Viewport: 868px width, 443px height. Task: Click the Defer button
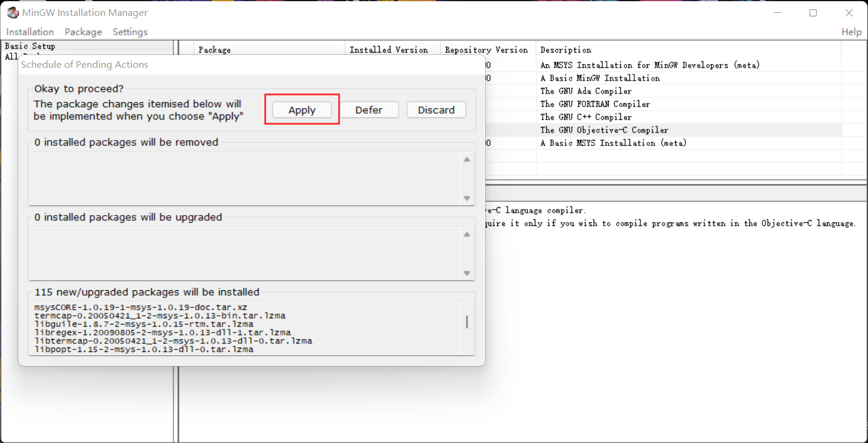click(369, 110)
